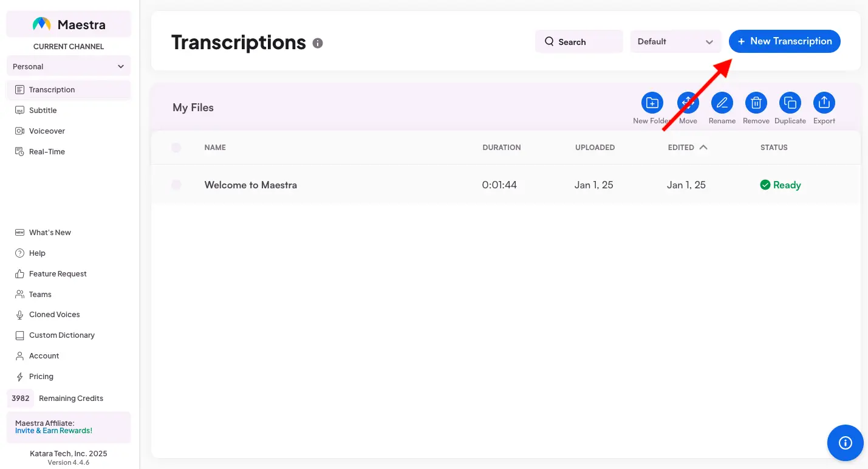Open Invite & Earn Rewards link

tap(52, 430)
